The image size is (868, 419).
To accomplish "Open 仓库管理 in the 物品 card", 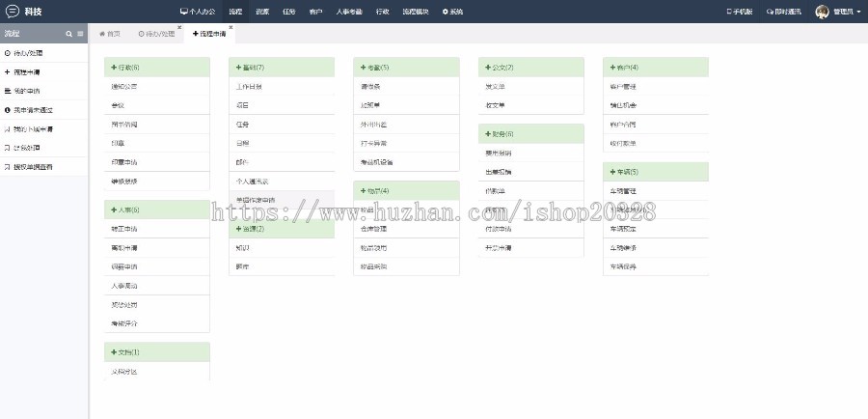I will pos(406,229).
